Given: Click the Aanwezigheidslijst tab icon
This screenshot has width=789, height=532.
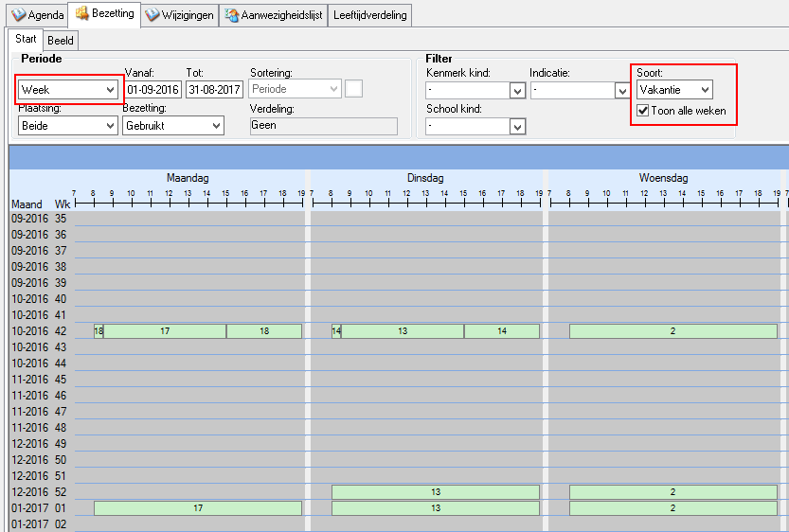Looking at the screenshot, I should click(232, 15).
